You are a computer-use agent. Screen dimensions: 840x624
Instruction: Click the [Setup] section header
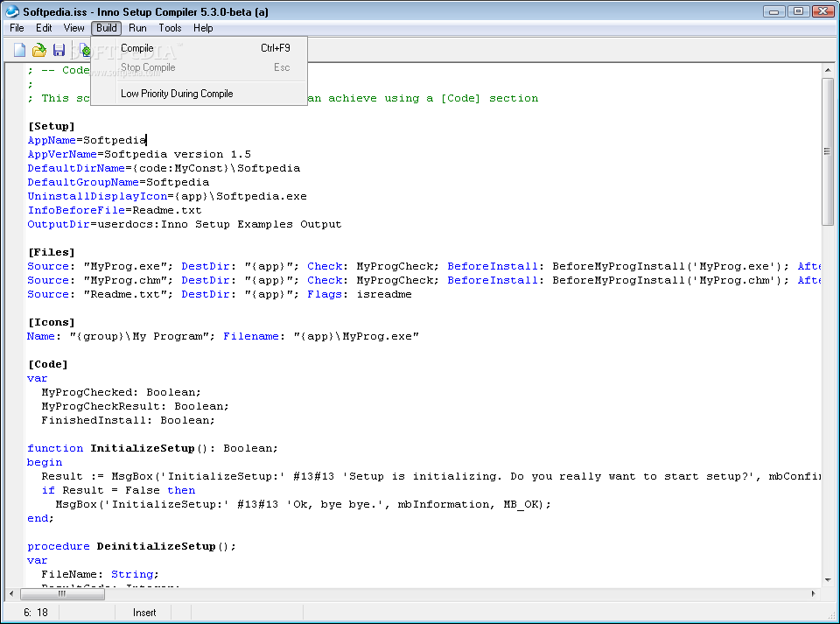point(52,126)
